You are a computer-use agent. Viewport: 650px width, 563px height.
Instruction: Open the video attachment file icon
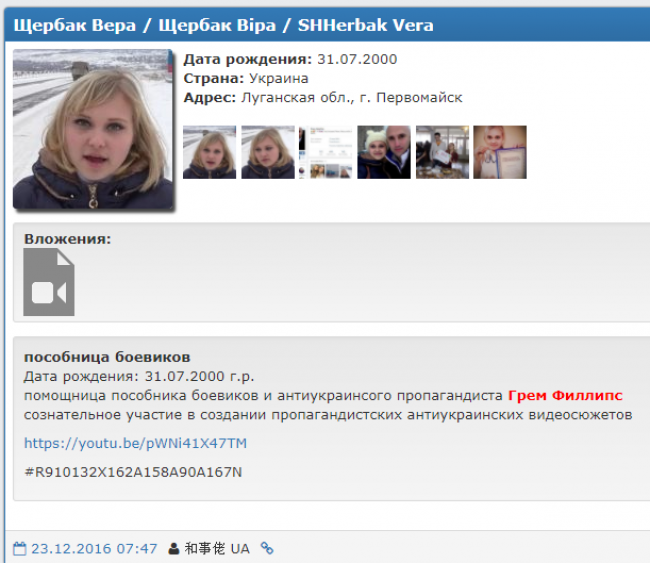point(49,282)
